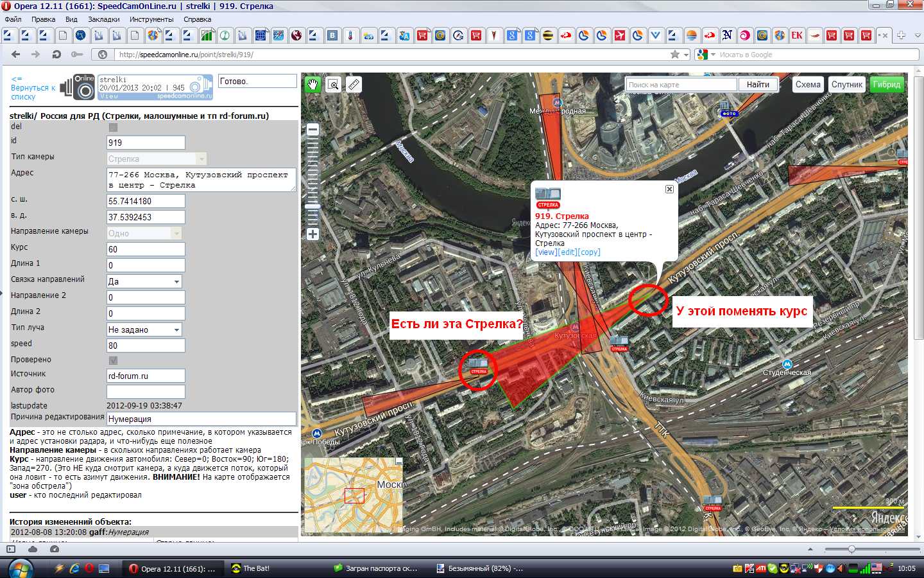Image resolution: width=924 pixels, height=578 pixels.
Task: Click the SpeedCamOnline camera logo
Action: tap(78, 87)
